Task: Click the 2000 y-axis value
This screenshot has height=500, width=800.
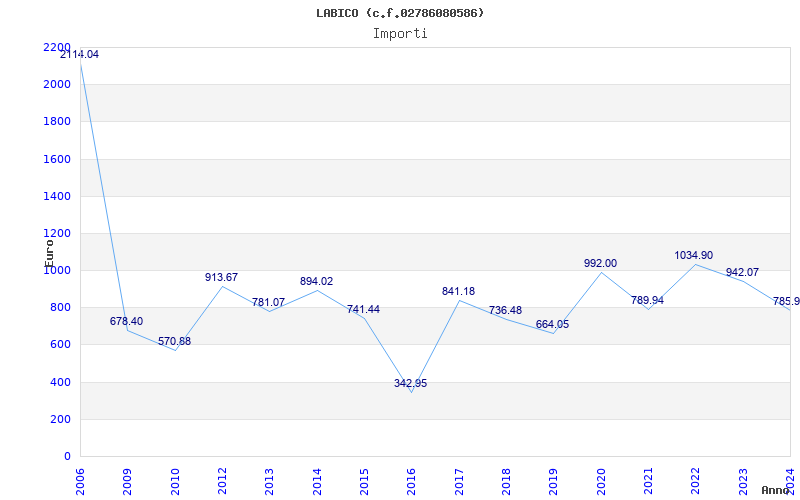Action: coord(57,84)
